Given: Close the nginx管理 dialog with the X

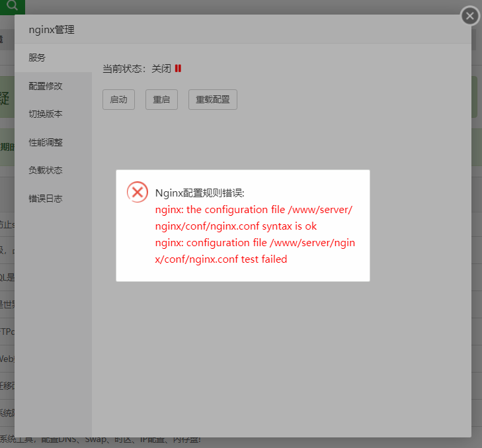Looking at the screenshot, I should (x=470, y=16).
